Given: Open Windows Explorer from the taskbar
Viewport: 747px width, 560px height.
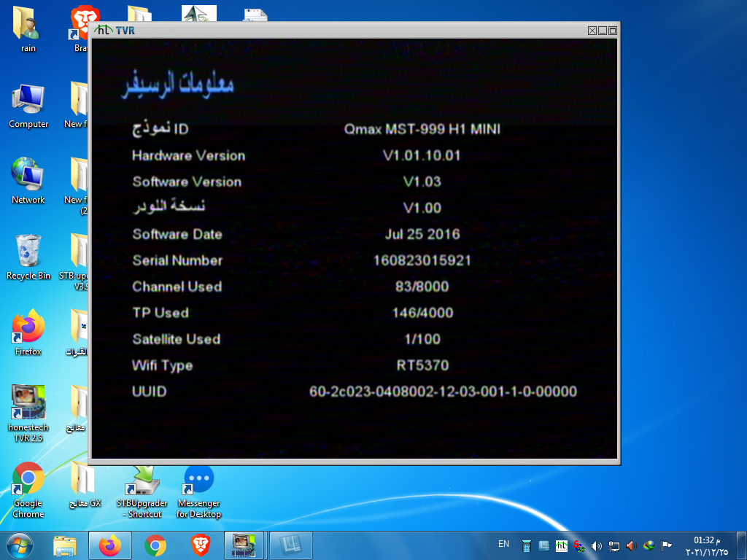Looking at the screenshot, I should [x=65, y=545].
